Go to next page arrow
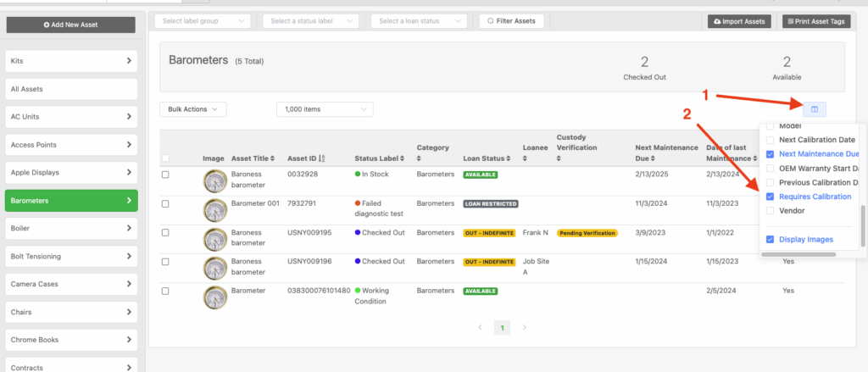 525,327
